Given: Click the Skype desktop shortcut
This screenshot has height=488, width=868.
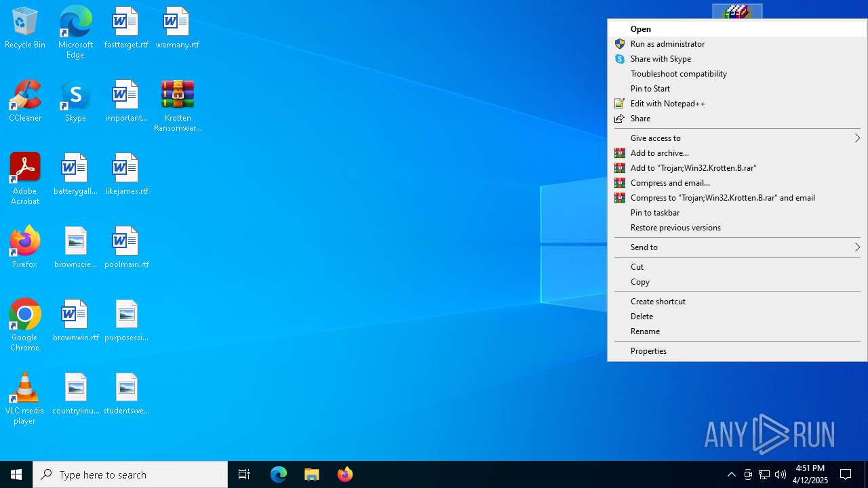Looking at the screenshot, I should [75, 101].
